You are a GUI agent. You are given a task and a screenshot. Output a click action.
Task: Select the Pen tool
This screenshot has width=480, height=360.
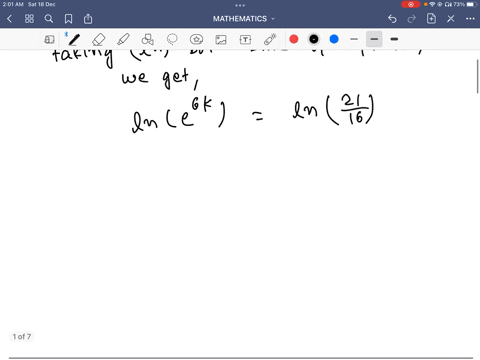[74, 39]
